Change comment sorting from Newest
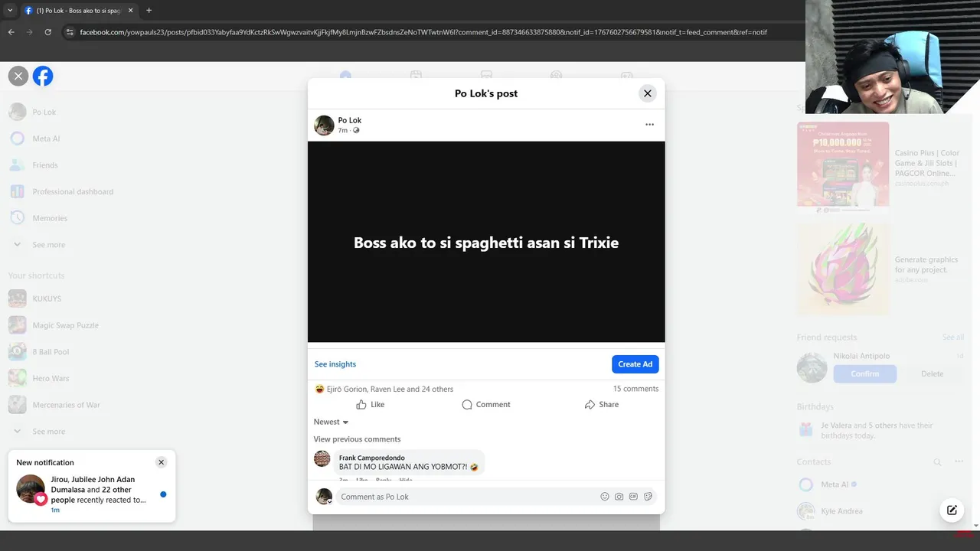The height and width of the screenshot is (551, 980). click(331, 422)
